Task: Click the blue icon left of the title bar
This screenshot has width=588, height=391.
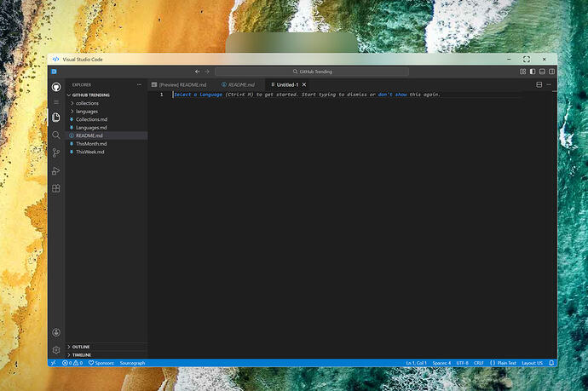Action: click(x=54, y=72)
